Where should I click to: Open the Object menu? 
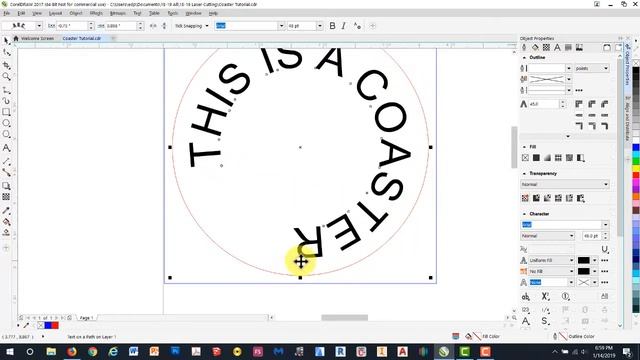coord(76,13)
